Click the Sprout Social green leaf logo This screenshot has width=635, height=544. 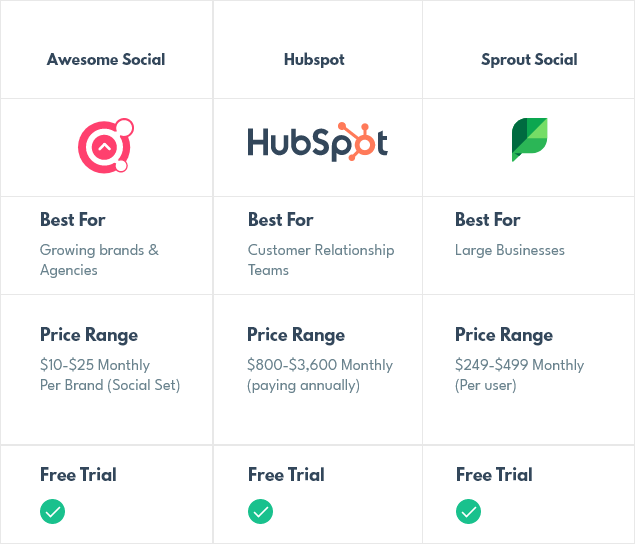coord(529,140)
